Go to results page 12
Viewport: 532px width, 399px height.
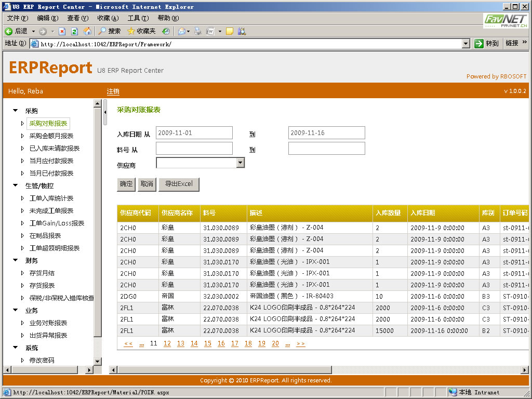tap(167, 343)
